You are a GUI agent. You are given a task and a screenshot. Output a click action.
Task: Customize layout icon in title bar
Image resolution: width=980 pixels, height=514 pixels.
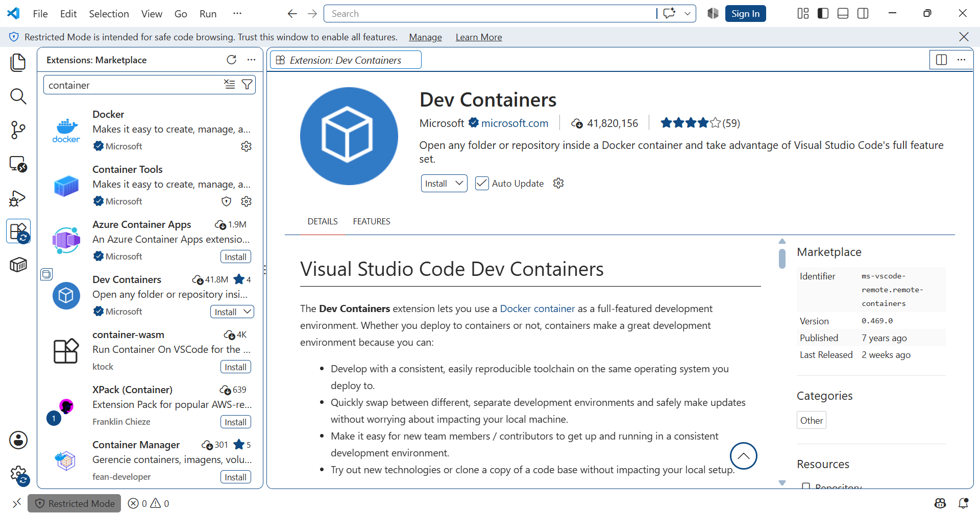[803, 14]
